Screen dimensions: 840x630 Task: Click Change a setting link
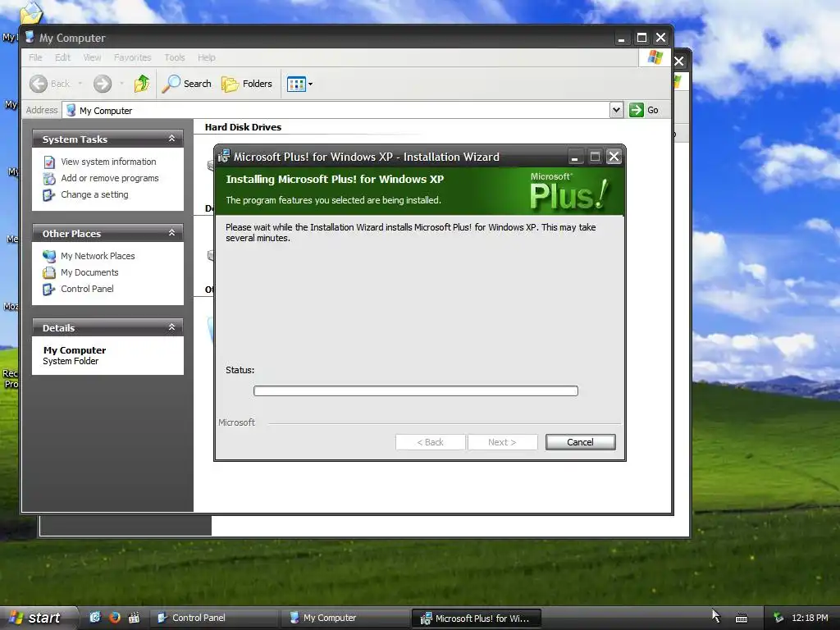click(x=94, y=194)
